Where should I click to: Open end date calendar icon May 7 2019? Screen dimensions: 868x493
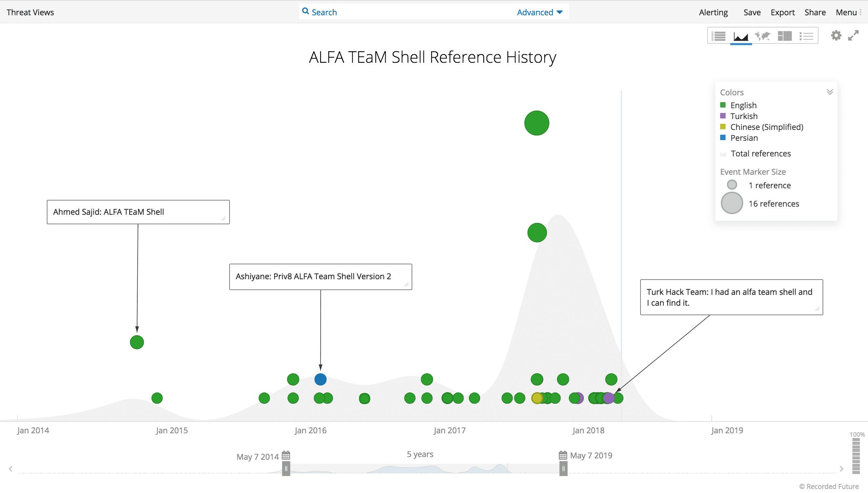click(563, 455)
